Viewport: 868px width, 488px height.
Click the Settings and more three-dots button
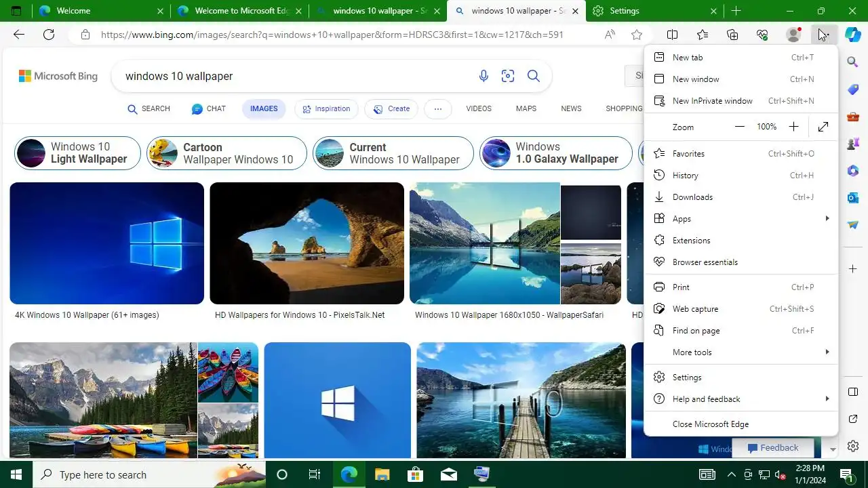click(823, 35)
